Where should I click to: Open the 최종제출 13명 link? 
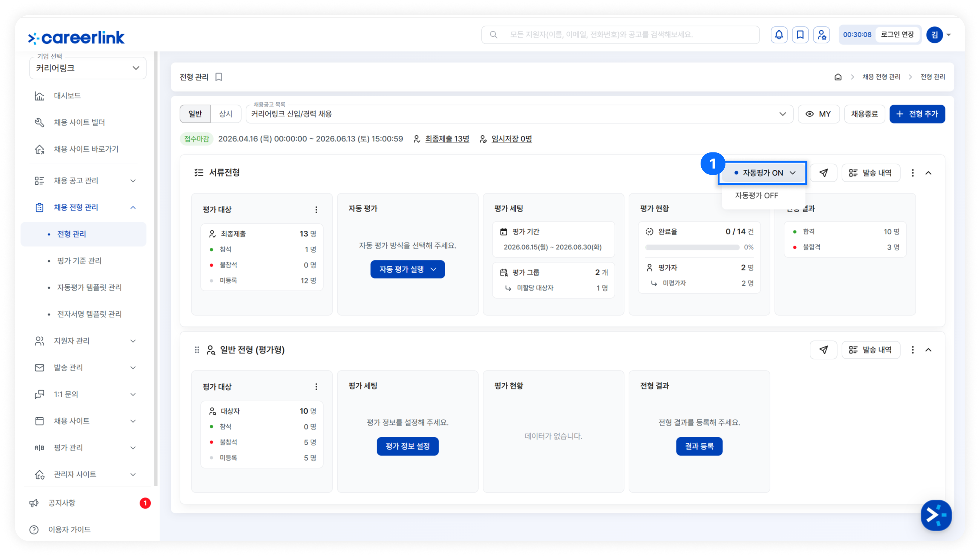point(447,139)
